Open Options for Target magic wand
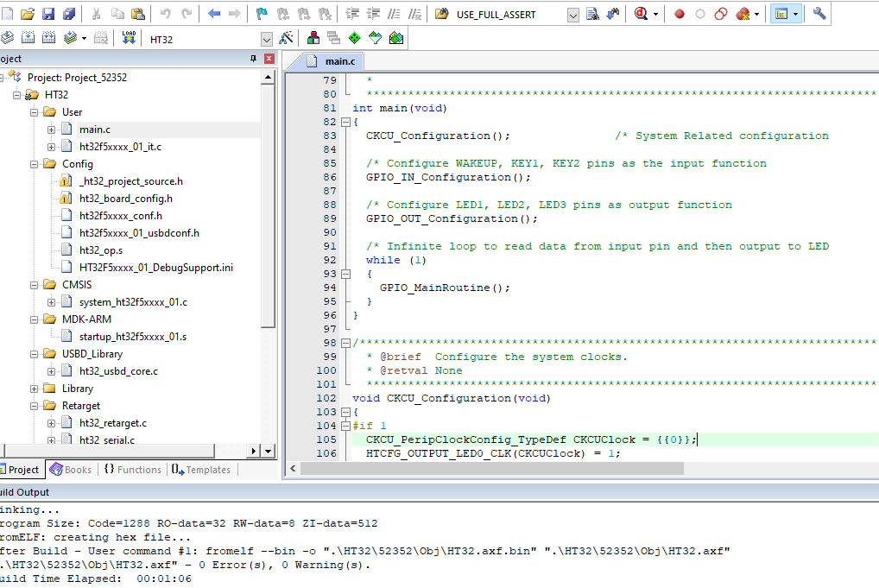Viewport: 879px width, 588px height. coord(286,38)
